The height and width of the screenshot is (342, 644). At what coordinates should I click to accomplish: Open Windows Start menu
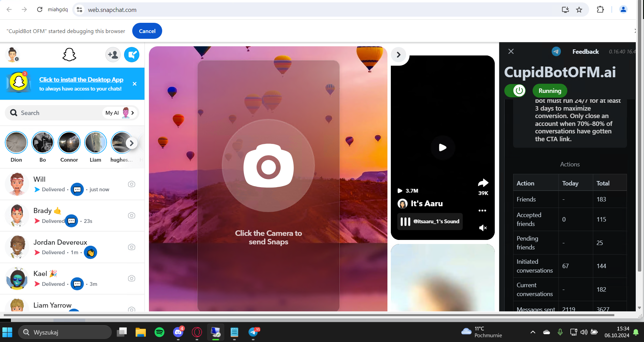(x=7, y=332)
